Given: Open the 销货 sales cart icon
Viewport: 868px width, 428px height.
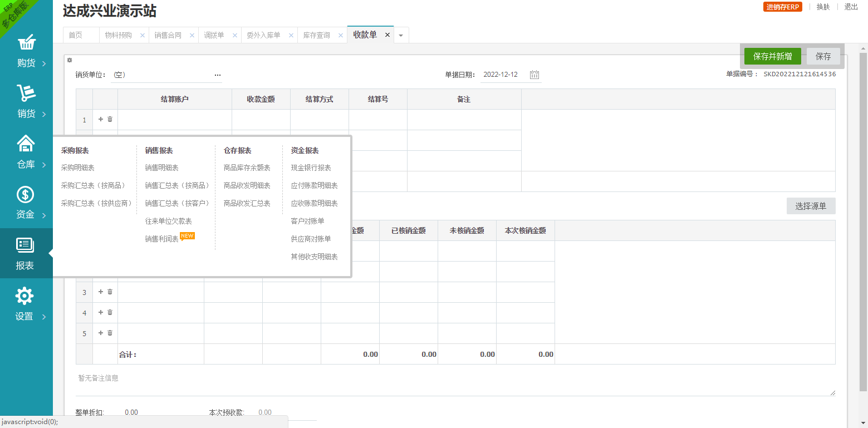Looking at the screenshot, I should tap(26, 94).
